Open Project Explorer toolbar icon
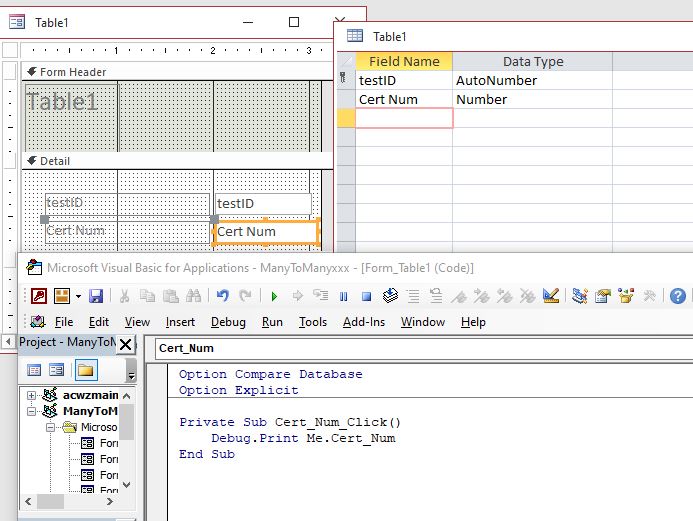The image size is (693, 521). 579,296
